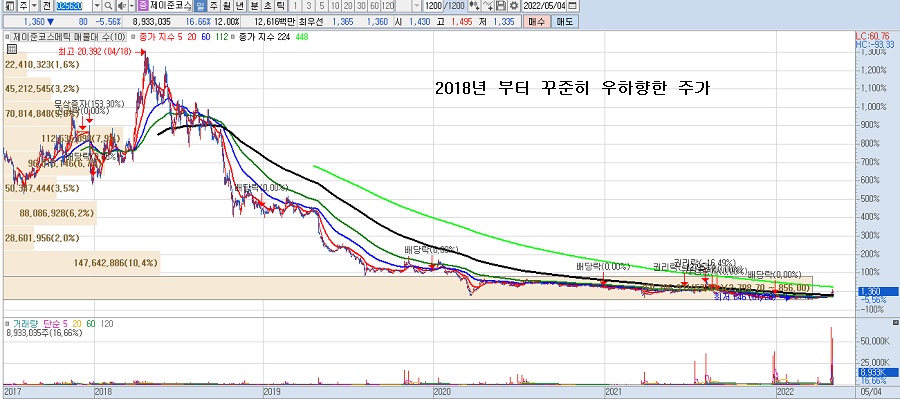Choose the 20 interval button in toolbar
Image resolution: width=900 pixels, height=399 pixels.
coord(348,6)
